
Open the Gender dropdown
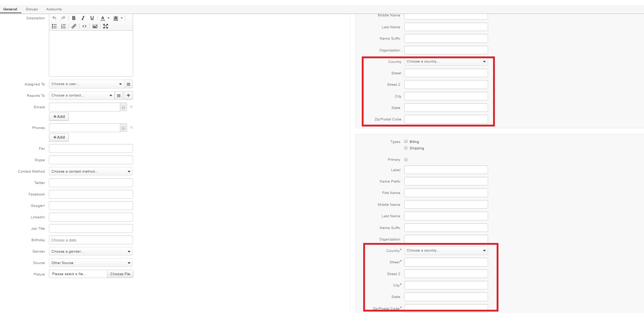(x=91, y=252)
